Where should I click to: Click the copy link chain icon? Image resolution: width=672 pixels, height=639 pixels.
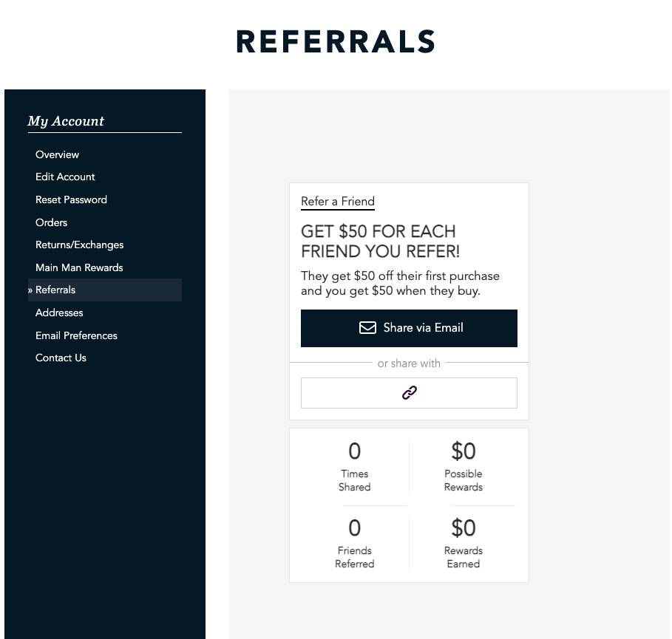coord(409,392)
